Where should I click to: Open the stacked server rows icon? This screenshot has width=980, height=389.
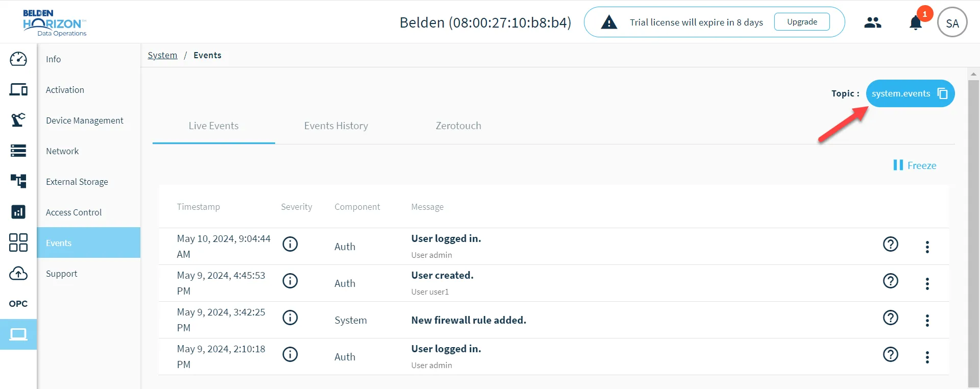pyautogui.click(x=18, y=151)
